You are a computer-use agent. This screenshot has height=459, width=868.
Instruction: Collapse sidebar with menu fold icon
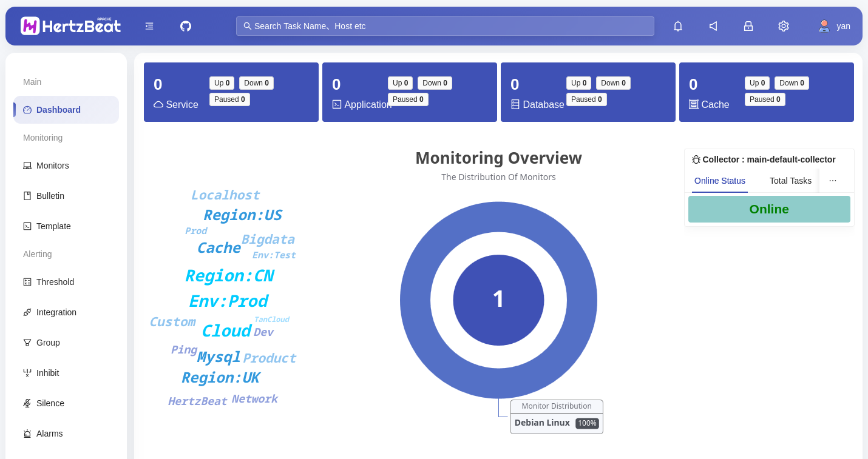149,26
